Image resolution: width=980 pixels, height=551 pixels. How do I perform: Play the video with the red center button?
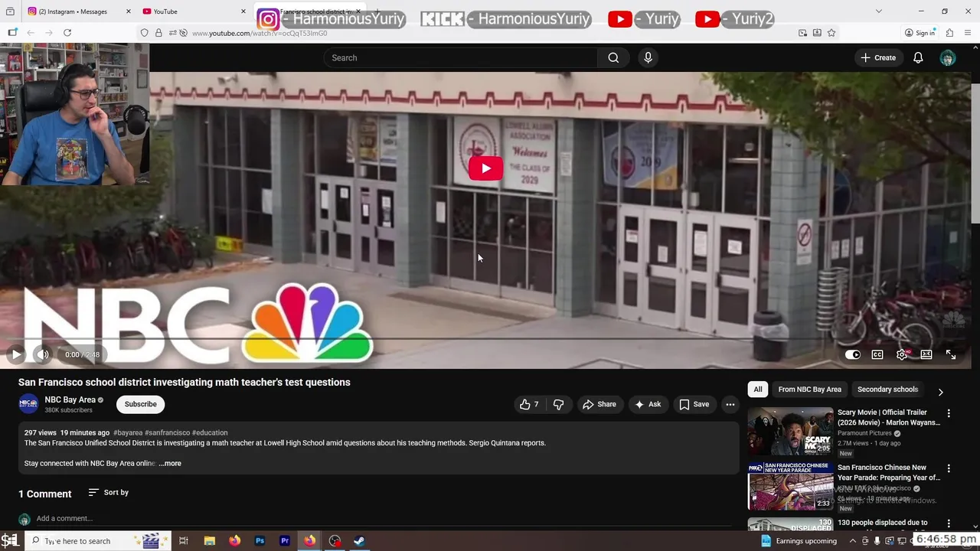coord(485,168)
